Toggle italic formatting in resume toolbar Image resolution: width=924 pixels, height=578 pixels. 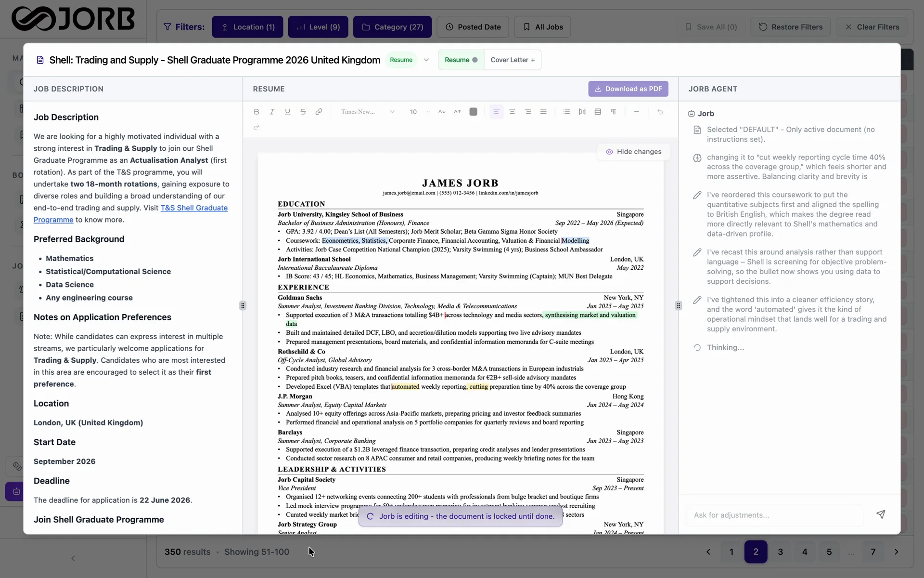coord(272,112)
